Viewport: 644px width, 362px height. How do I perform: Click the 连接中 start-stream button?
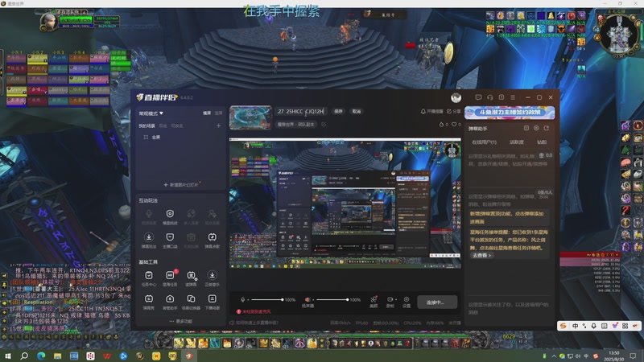[437, 302]
